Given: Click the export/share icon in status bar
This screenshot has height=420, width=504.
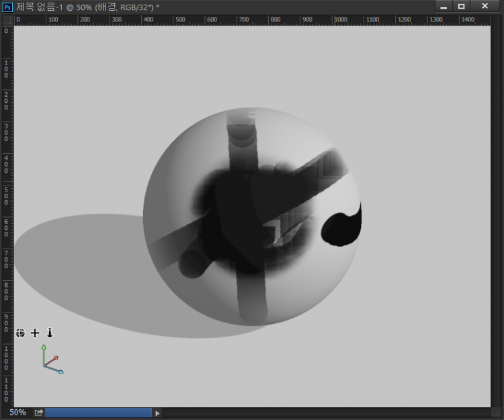Looking at the screenshot, I should [x=39, y=413].
